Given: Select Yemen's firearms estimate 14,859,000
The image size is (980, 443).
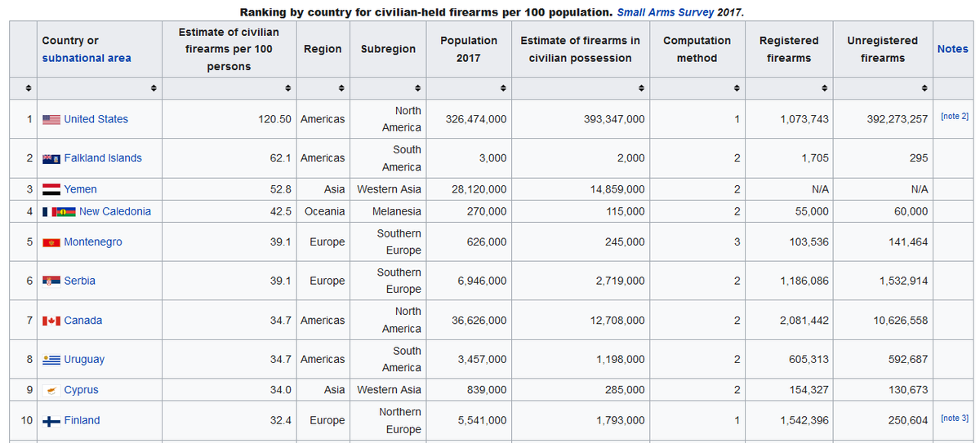Looking at the screenshot, I should click(x=617, y=189).
